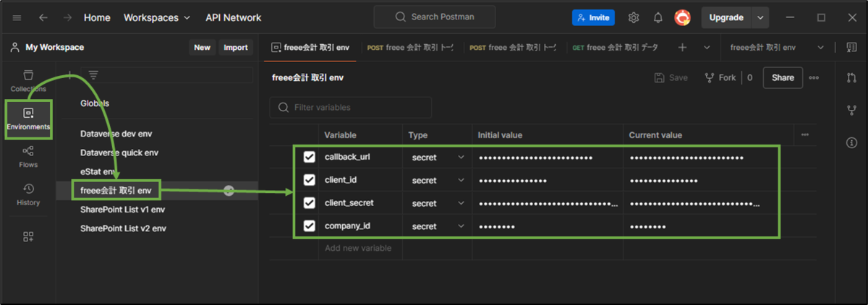Image resolution: width=868 pixels, height=305 pixels.
Task: Open Collections in the sidebar
Action: point(28,80)
